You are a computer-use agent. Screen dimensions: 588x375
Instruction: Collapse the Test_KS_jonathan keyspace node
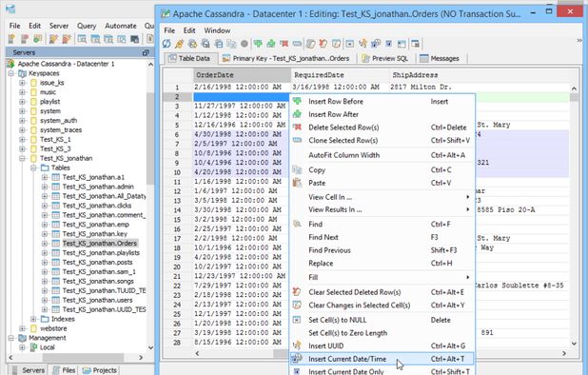[x=23, y=158]
